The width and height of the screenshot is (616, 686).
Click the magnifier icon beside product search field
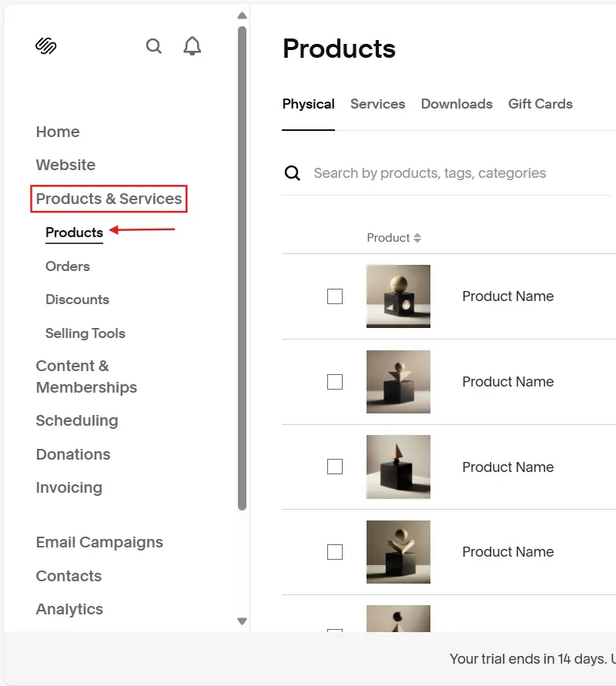tap(293, 173)
